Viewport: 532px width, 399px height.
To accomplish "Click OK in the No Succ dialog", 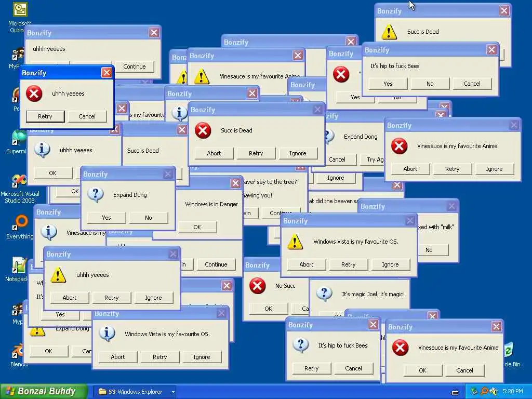I will 268,309.
